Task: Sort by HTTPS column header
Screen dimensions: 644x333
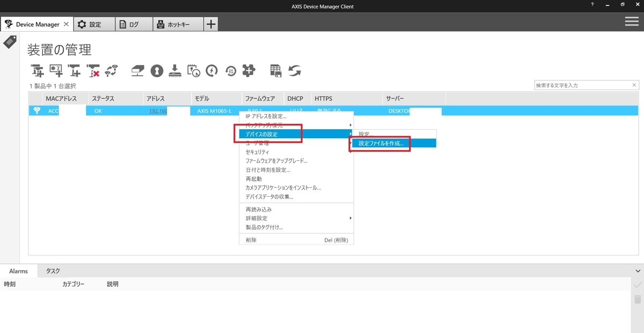Action: (347, 99)
